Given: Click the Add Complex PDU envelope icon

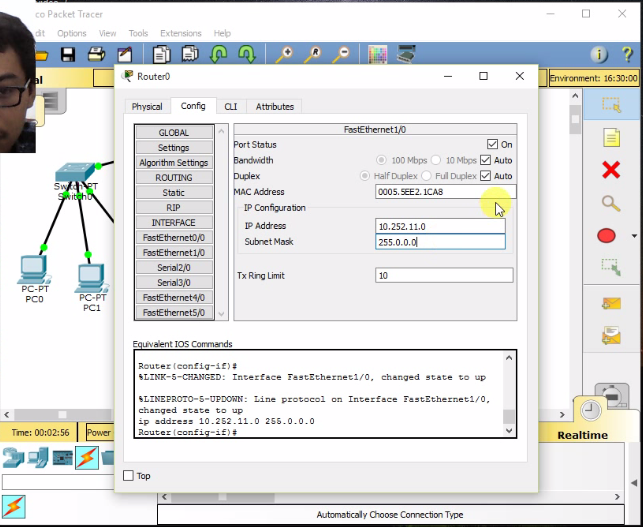Looking at the screenshot, I should tap(611, 335).
